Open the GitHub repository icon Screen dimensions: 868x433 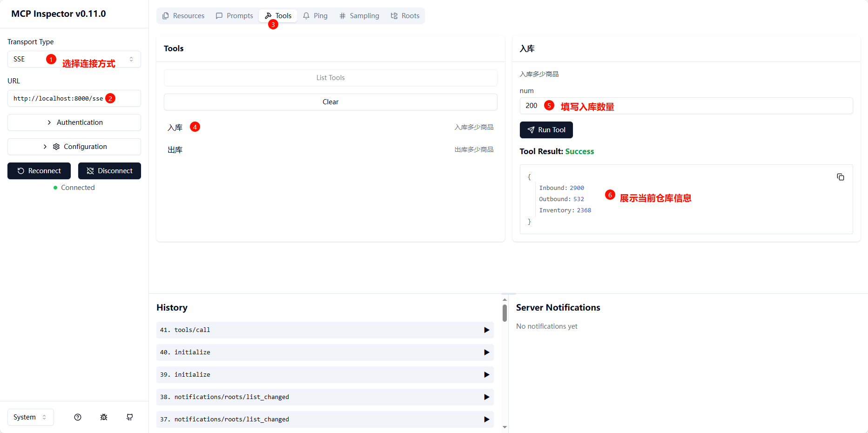(x=130, y=417)
